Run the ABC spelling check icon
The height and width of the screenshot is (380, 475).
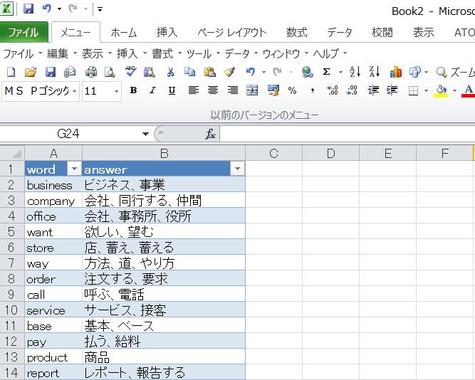click(130, 71)
